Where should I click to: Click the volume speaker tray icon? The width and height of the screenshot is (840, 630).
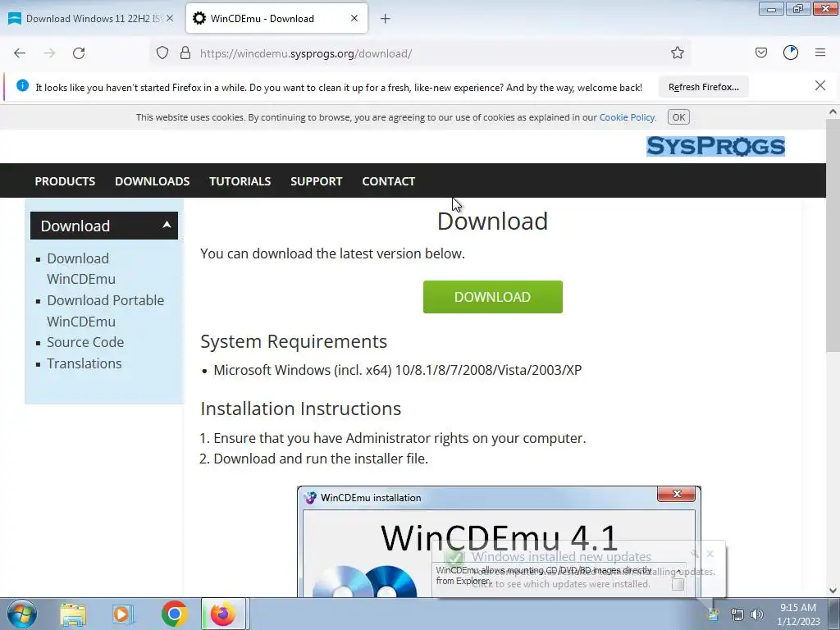pos(756,614)
